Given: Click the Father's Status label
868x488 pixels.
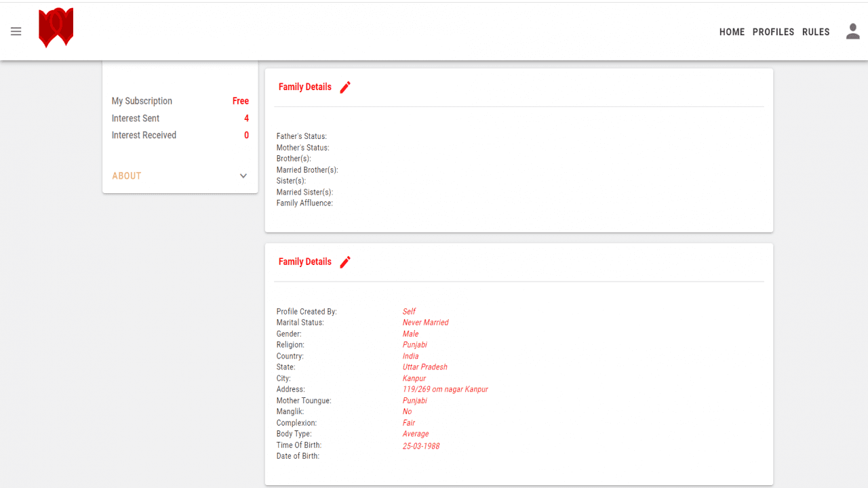Looking at the screenshot, I should click(302, 136).
